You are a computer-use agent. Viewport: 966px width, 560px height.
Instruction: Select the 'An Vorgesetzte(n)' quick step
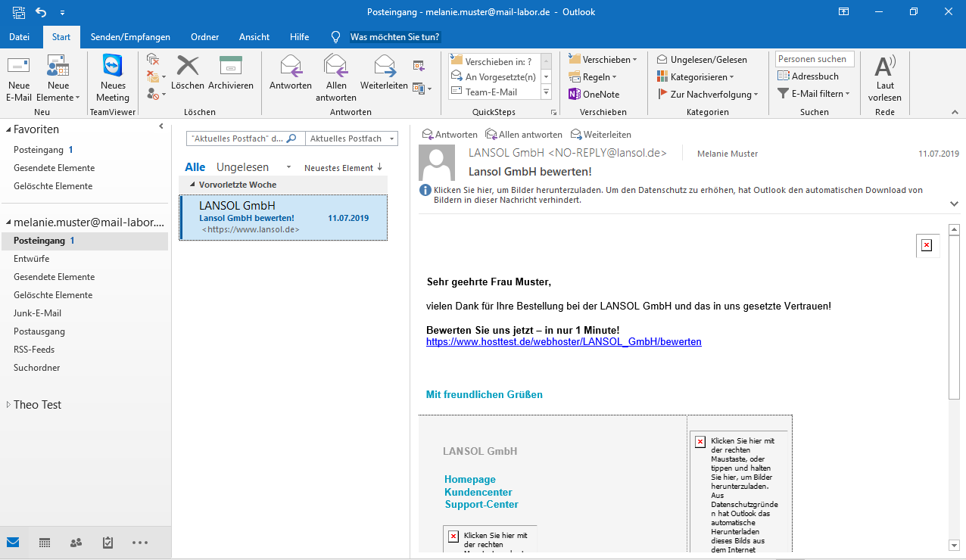(494, 76)
